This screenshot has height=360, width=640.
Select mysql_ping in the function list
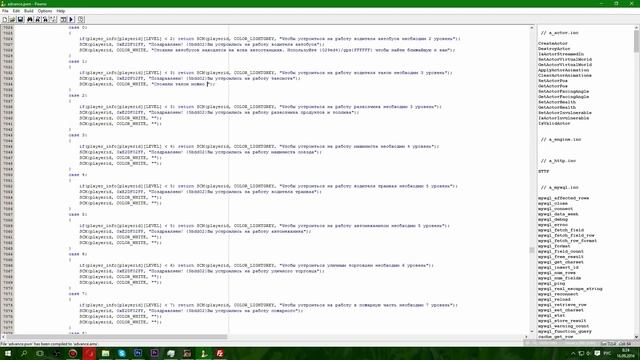551,283
